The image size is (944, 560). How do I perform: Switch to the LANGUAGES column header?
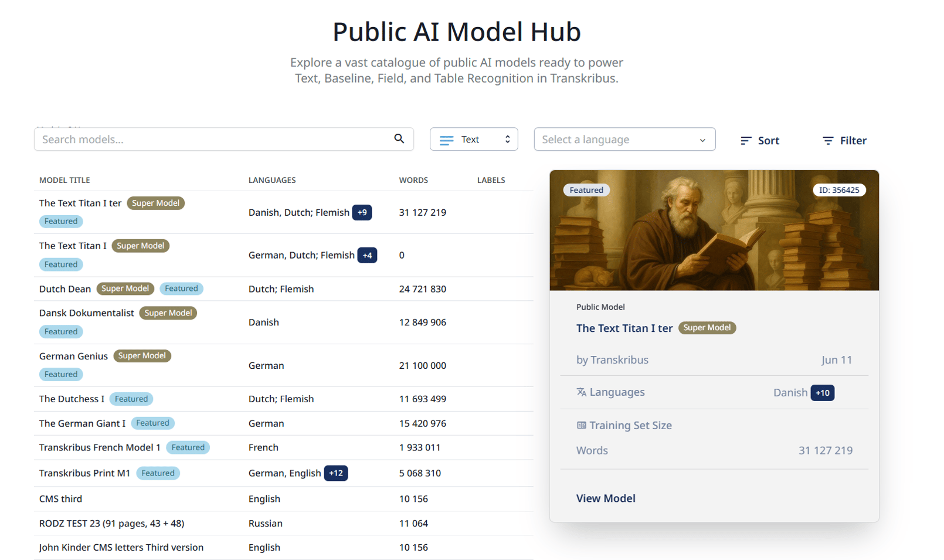[x=272, y=180]
